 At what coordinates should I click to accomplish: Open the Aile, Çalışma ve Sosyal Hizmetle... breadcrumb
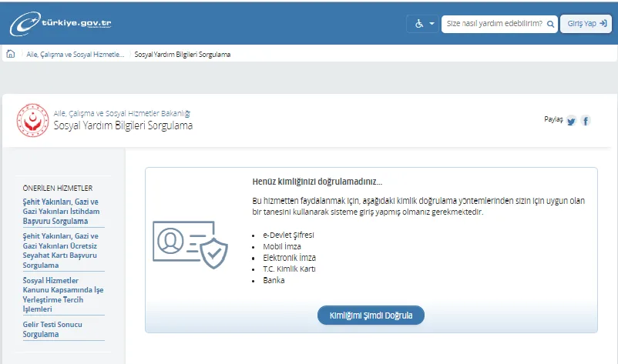[x=76, y=55]
